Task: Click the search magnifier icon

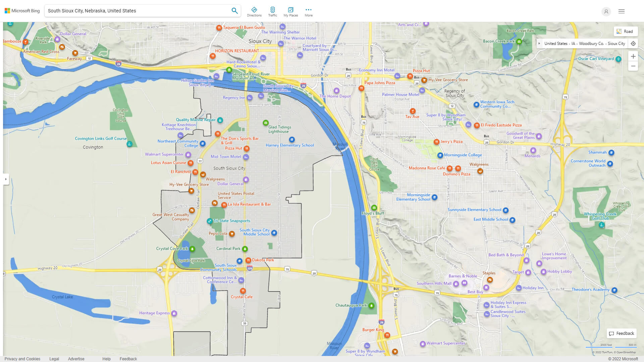Action: pos(234,10)
